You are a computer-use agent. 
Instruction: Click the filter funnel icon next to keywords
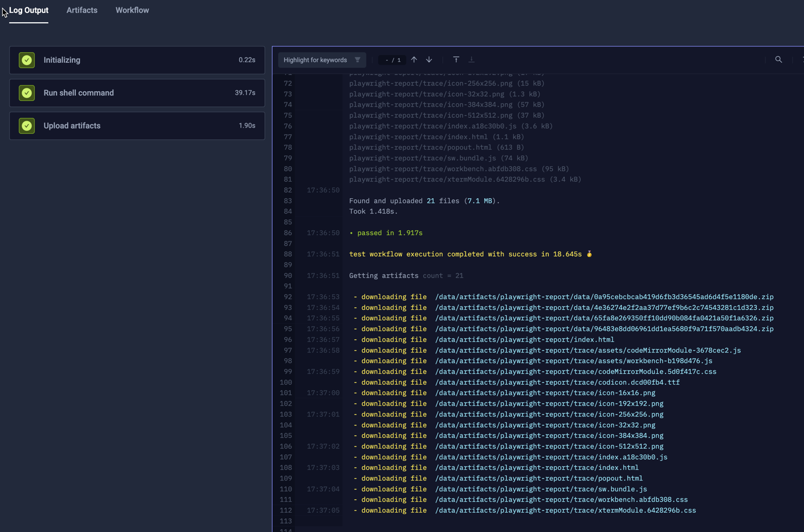tap(358, 59)
